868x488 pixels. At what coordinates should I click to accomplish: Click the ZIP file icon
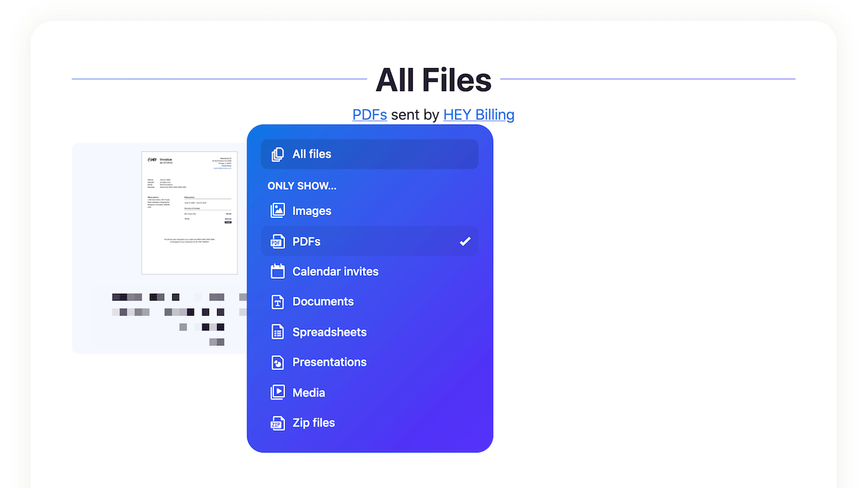coord(278,423)
